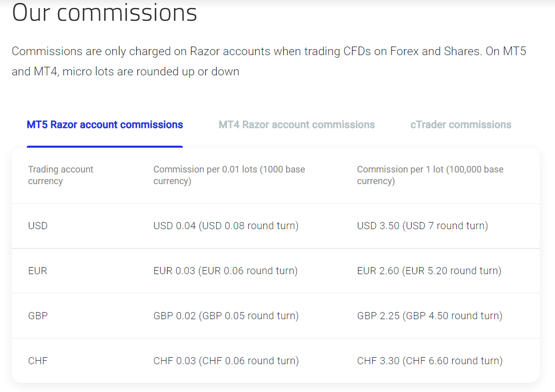This screenshot has height=392, width=555.
Task: Click the Our commissions heading
Action: [104, 13]
